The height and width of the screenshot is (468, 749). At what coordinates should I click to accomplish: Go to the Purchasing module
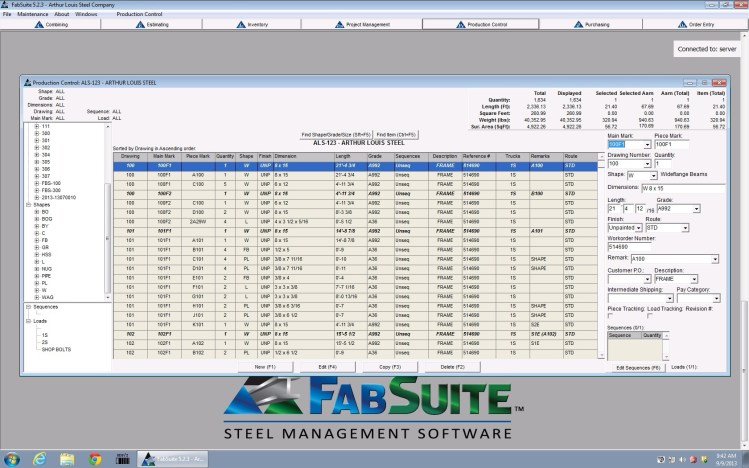pyautogui.click(x=597, y=23)
